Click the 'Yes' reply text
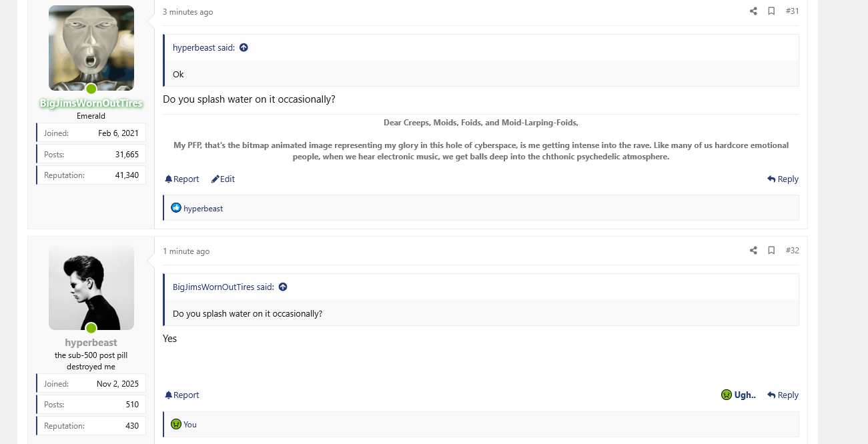Image resolution: width=868 pixels, height=444 pixels. pos(170,339)
